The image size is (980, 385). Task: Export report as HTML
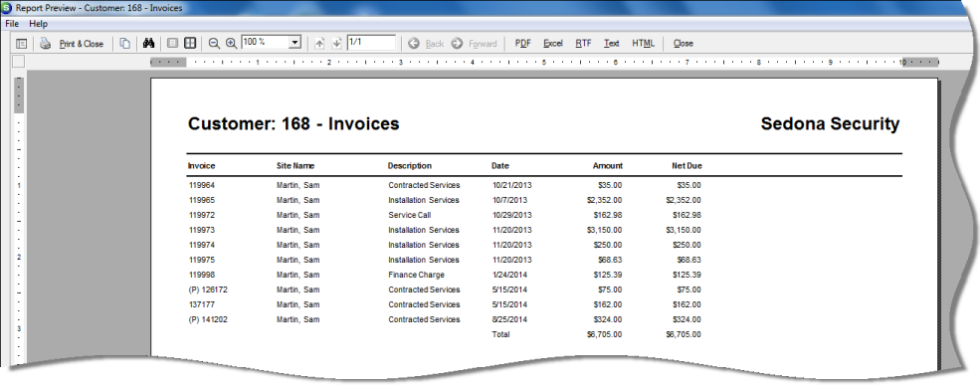click(643, 44)
